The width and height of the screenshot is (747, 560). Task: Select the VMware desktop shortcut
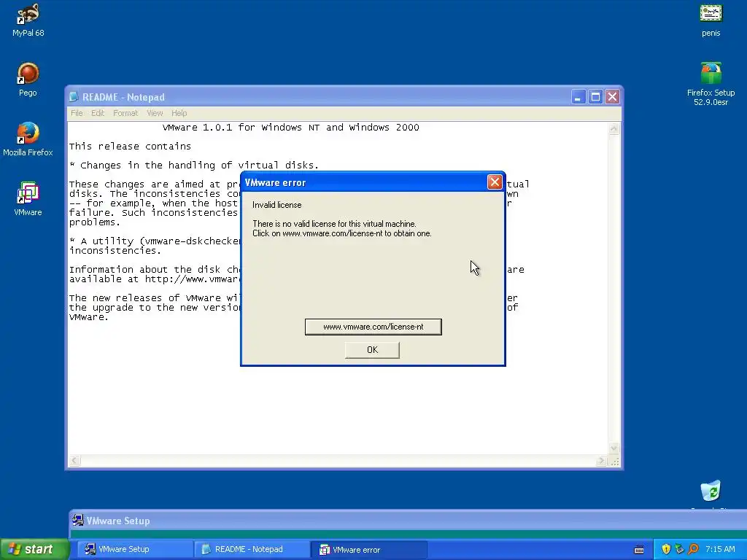28,199
